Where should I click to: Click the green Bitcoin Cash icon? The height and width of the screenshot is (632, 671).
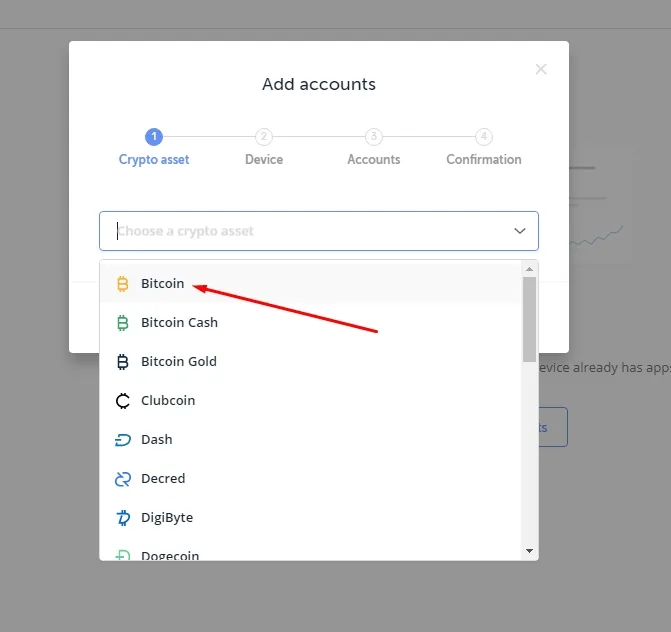(123, 323)
